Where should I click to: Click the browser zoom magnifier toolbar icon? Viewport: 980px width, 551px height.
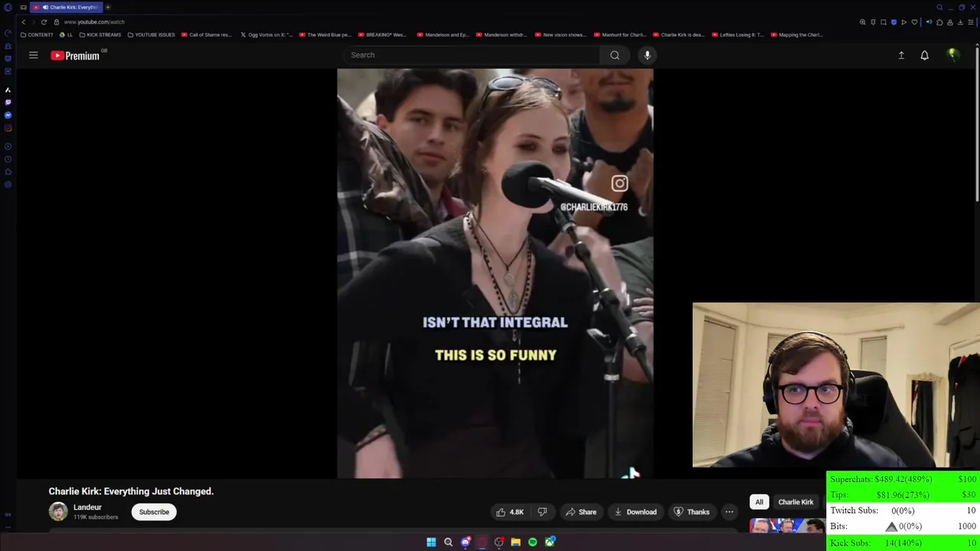tap(863, 22)
